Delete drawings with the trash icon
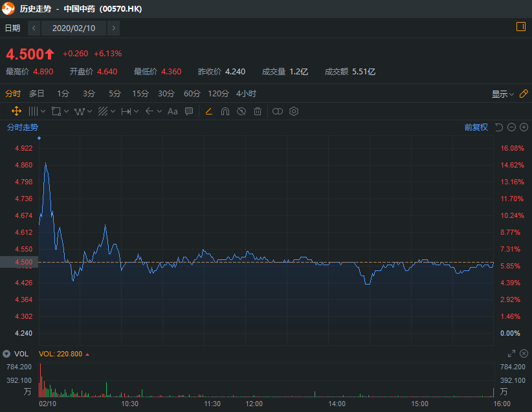 [x=258, y=111]
